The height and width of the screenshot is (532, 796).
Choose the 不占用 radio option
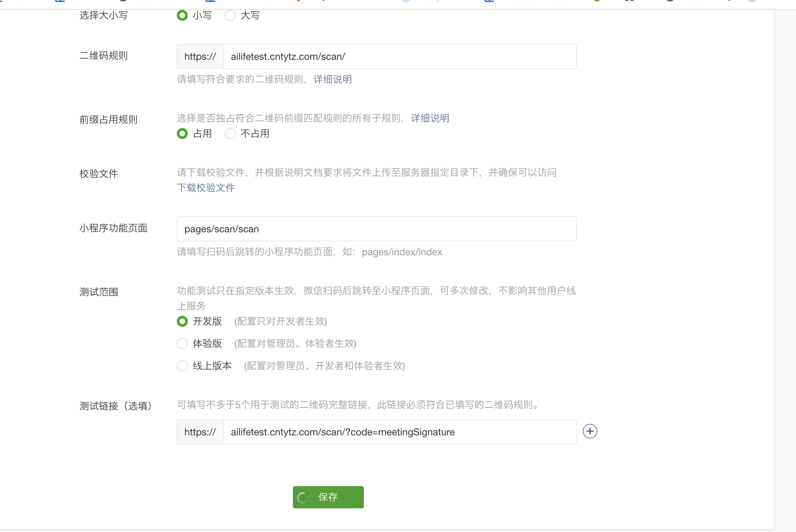click(x=230, y=134)
